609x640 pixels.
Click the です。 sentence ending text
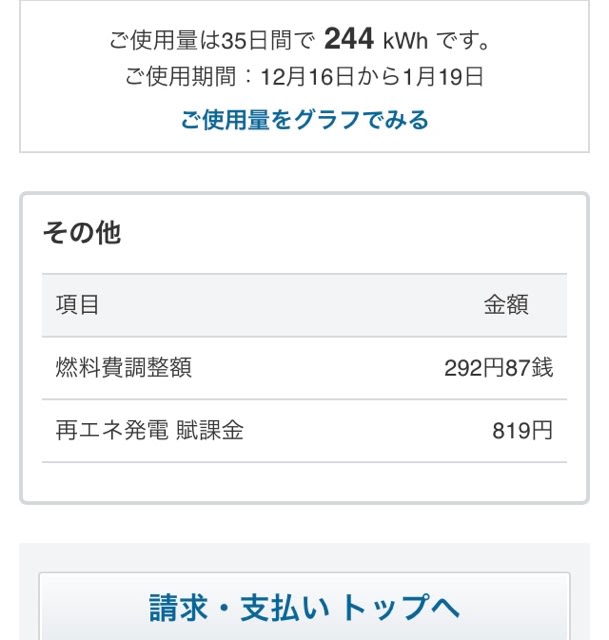(463, 40)
